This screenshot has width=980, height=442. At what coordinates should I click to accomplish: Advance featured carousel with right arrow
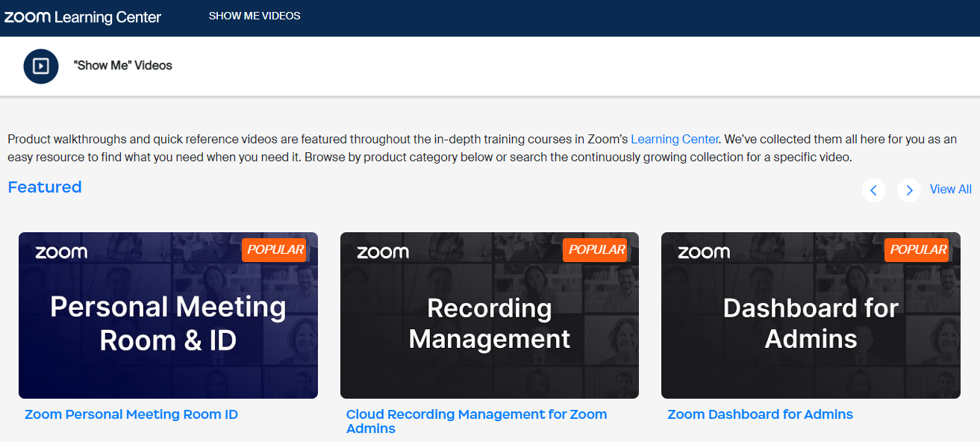pyautogui.click(x=908, y=190)
